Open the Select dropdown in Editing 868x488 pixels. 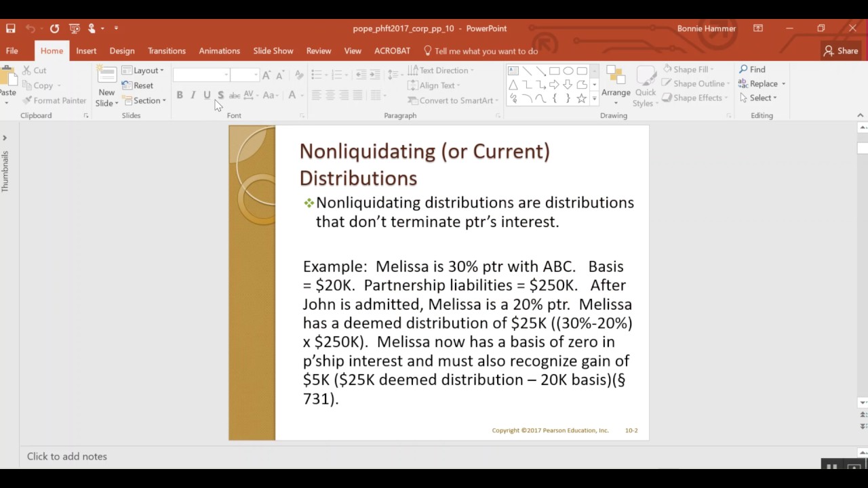[x=757, y=98]
